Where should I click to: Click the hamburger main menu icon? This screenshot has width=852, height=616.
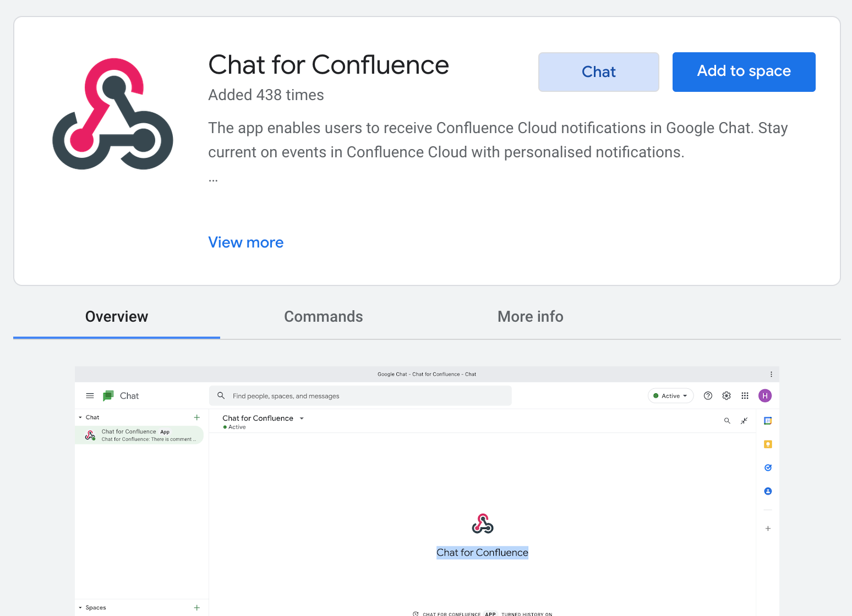[x=90, y=395]
